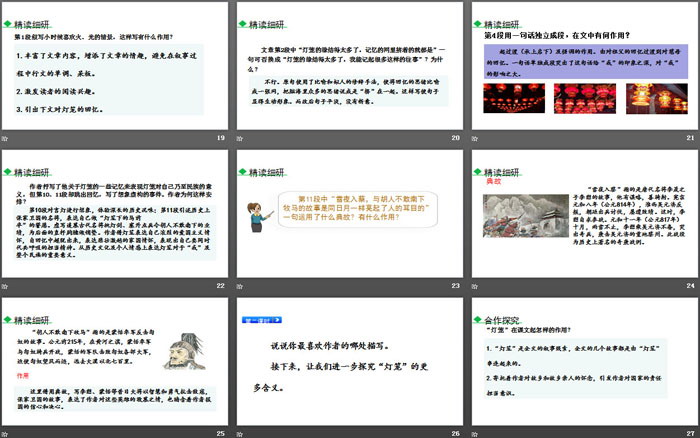Click the purple answer box on slide 21
This screenshot has width=700, height=438.
(586, 62)
